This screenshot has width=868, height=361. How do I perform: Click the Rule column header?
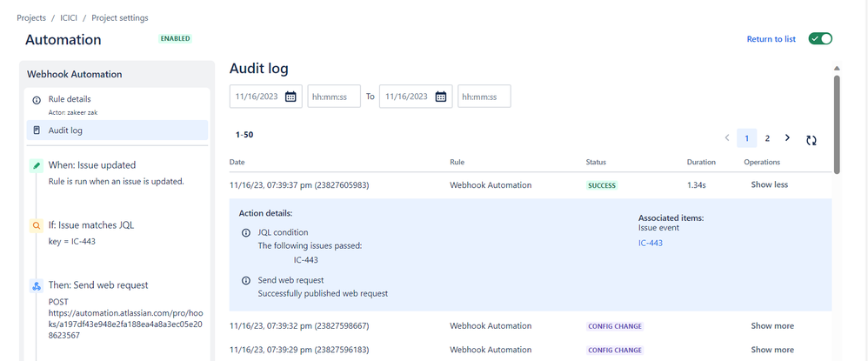pyautogui.click(x=457, y=162)
